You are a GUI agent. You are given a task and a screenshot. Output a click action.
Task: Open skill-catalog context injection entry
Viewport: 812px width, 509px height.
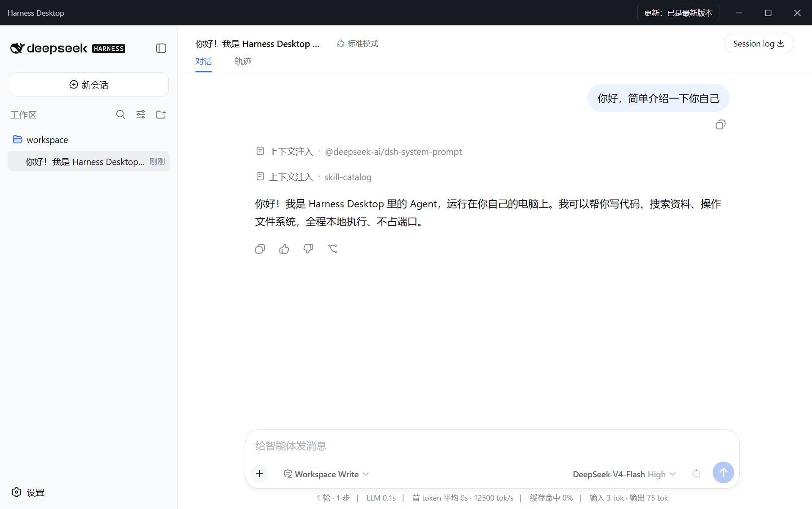[x=314, y=177]
